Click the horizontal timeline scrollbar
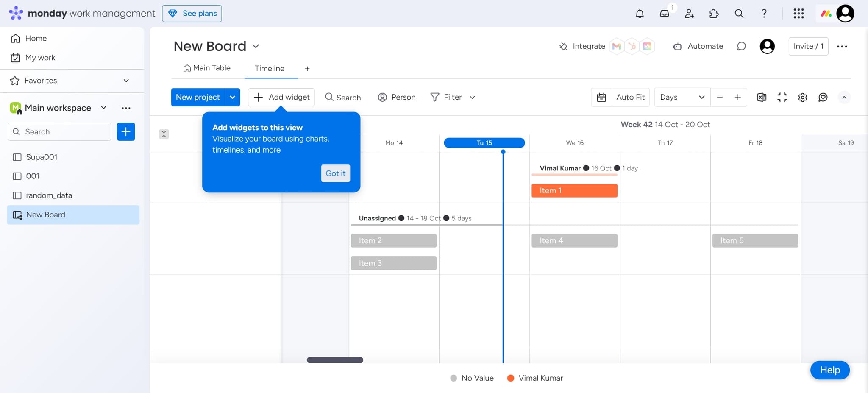868x393 pixels. pyautogui.click(x=335, y=360)
